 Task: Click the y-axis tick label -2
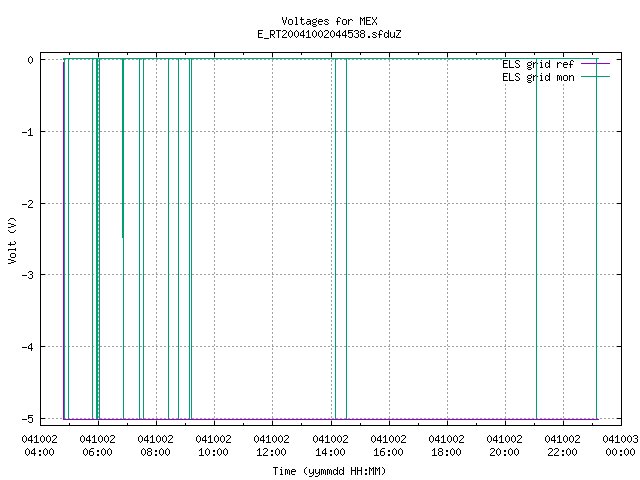click(x=27, y=204)
